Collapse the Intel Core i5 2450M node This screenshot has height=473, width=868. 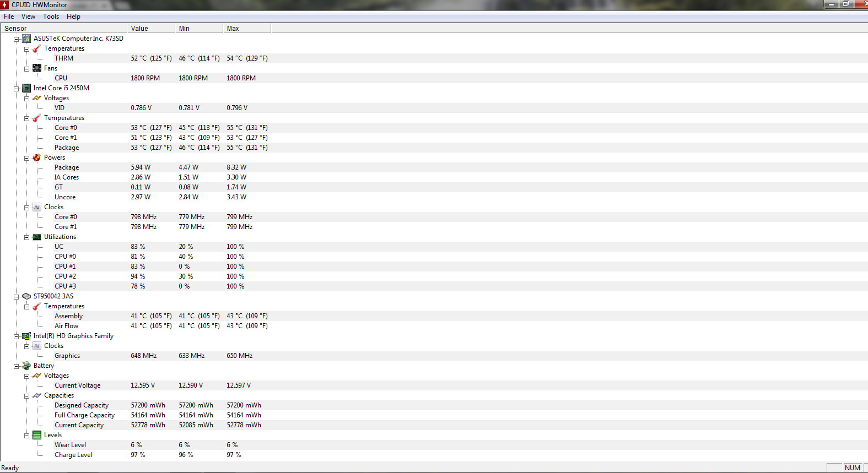tap(16, 89)
